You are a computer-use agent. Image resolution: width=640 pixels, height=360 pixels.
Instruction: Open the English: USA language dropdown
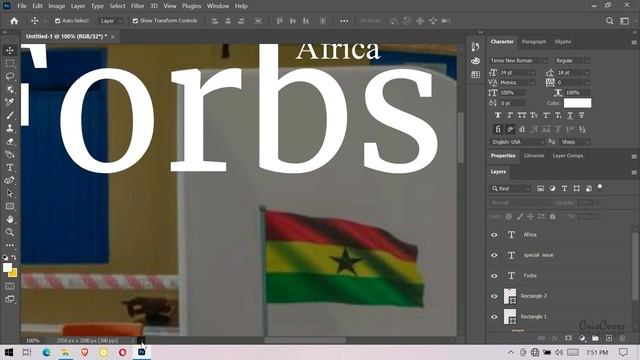[x=517, y=142]
